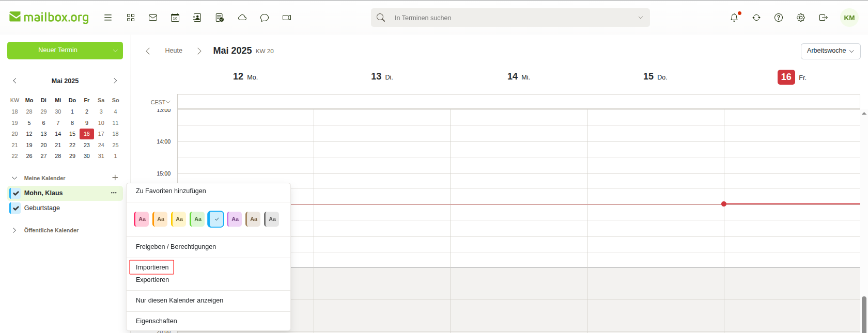Open the Neuer Termin dropdown arrow
This screenshot has width=868, height=333.
pyautogui.click(x=116, y=51)
